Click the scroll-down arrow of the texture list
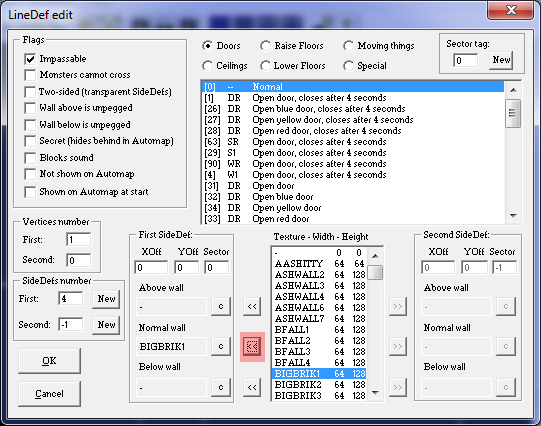Screen dimensions: 541x426 (376, 393)
